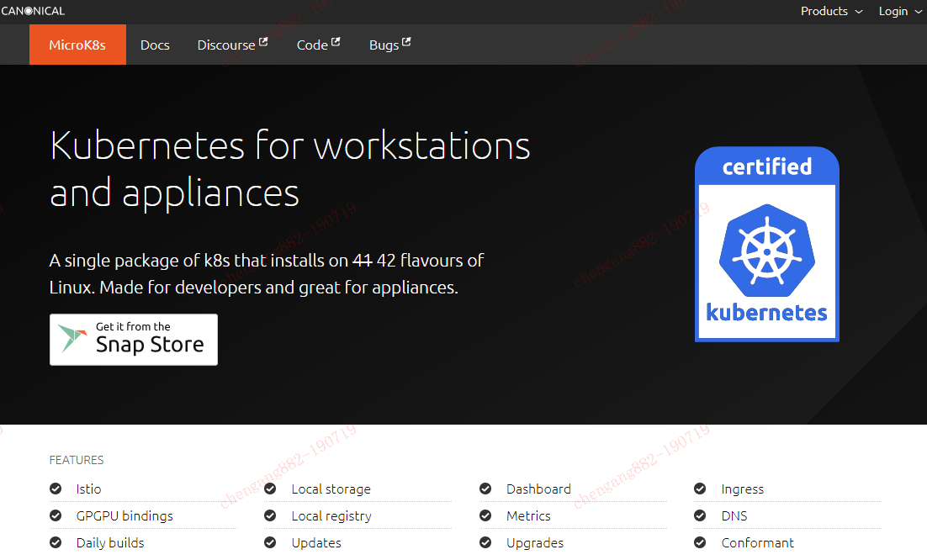Click Get it from the Snap Store button

pyautogui.click(x=134, y=340)
